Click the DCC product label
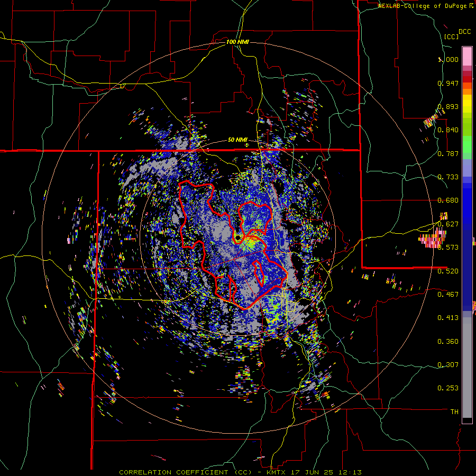The image size is (476, 476). tap(464, 32)
